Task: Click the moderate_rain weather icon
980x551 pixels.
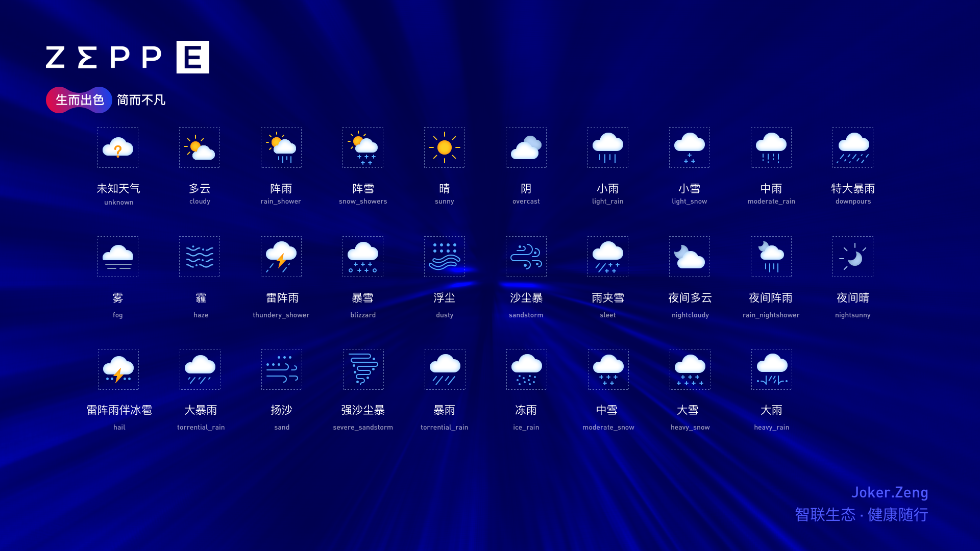Action: tap(771, 147)
